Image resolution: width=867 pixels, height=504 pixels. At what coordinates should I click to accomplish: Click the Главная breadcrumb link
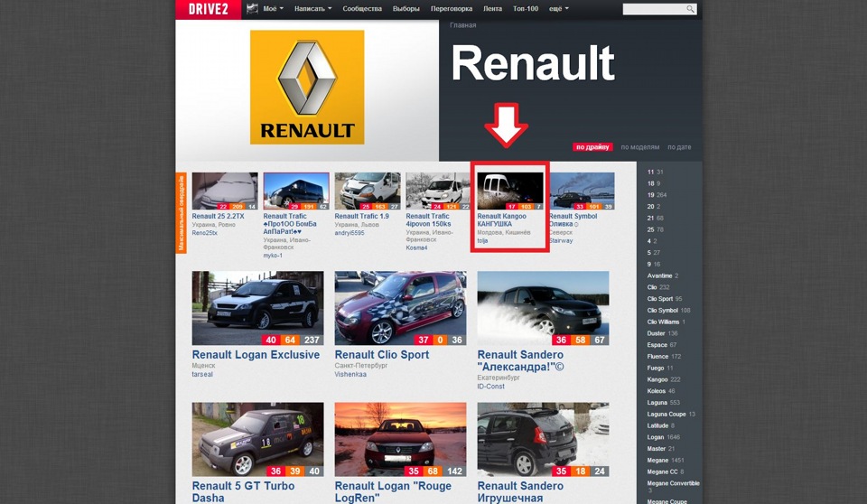462,25
